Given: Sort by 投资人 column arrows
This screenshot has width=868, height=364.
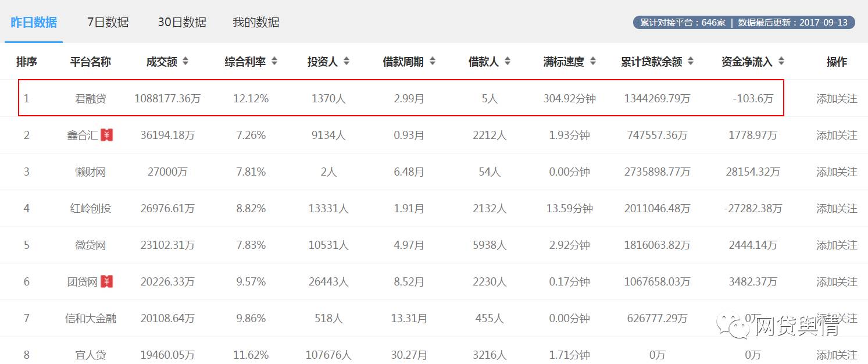Looking at the screenshot, I should 347,61.
